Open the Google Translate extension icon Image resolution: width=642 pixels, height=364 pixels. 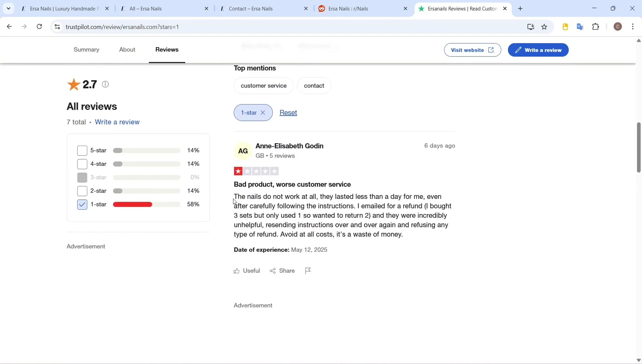click(580, 27)
